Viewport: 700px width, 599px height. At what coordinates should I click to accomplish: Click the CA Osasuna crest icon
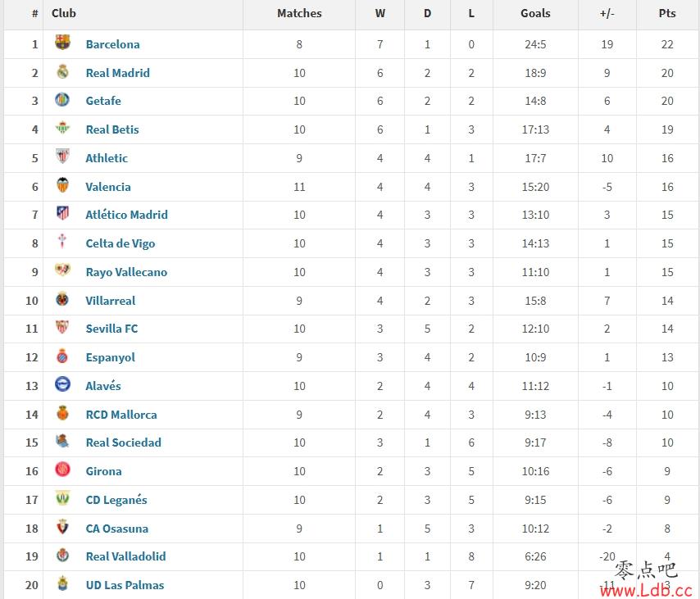click(x=62, y=527)
